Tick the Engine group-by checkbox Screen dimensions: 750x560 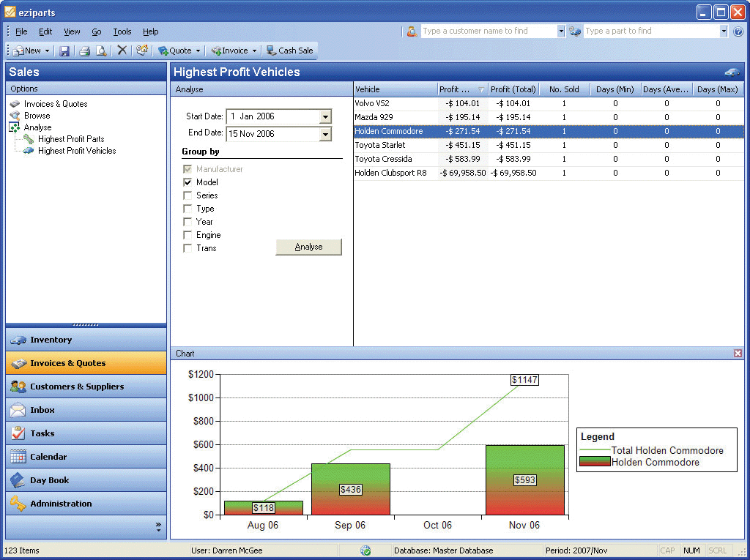click(x=187, y=235)
